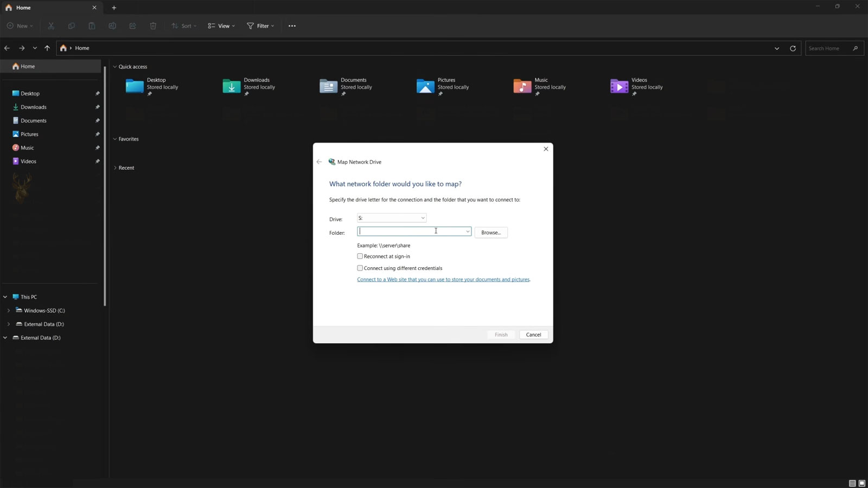Click the navigation pane scrollbar
Viewport: 868px width, 488px height.
pos(105,187)
